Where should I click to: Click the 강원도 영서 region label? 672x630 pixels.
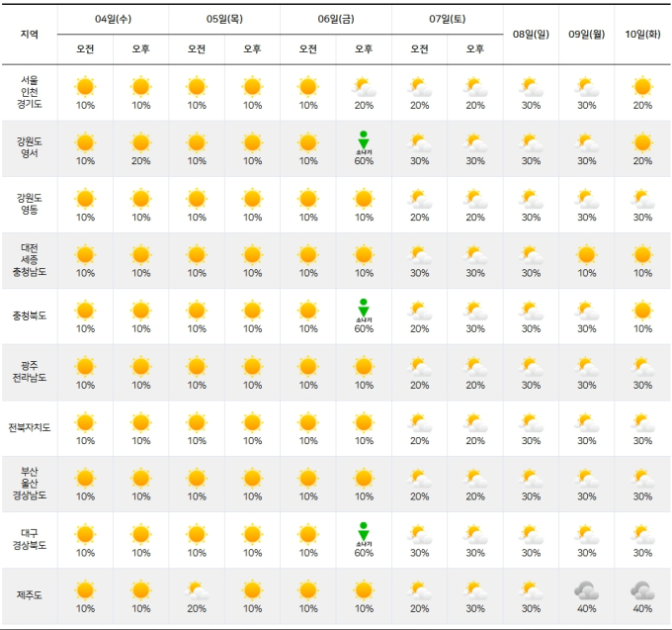pyautogui.click(x=30, y=147)
